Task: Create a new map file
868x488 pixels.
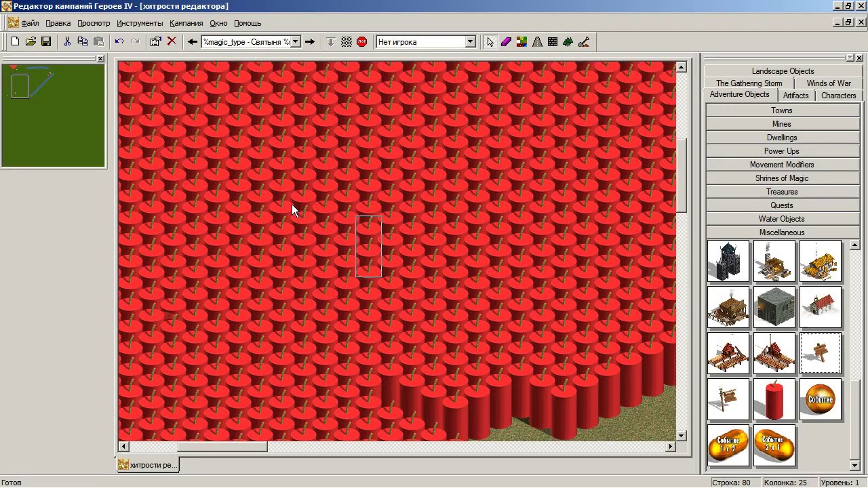Action: pos(15,42)
